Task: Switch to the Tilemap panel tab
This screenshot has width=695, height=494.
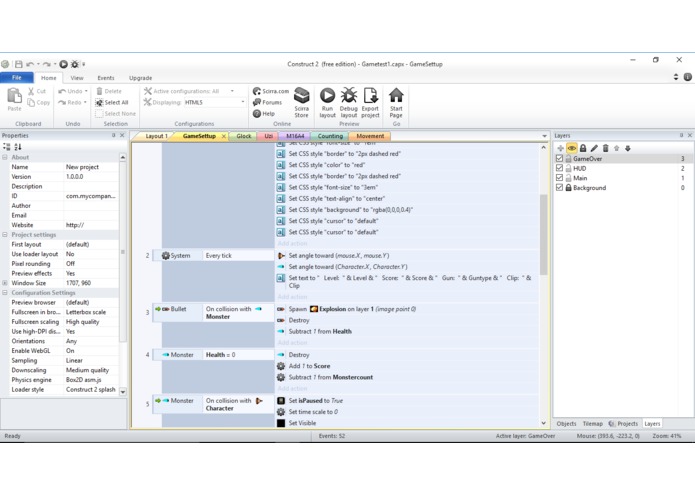Action: 593,424
